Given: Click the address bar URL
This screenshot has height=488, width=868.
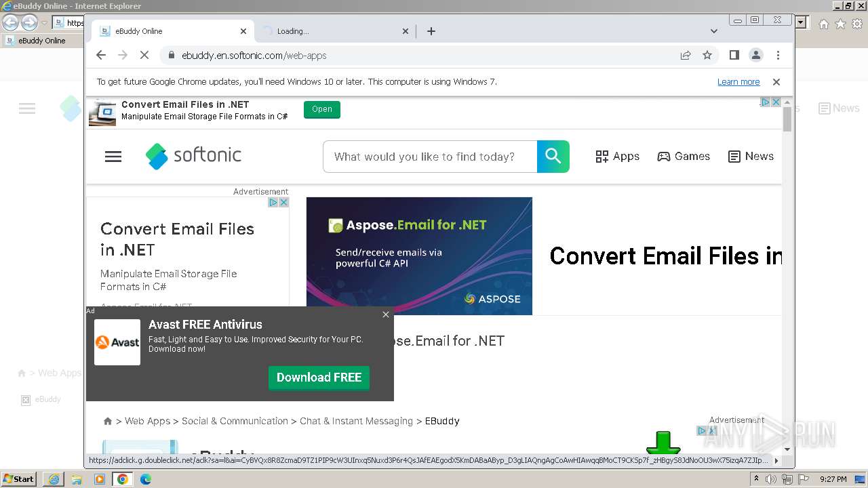Looking at the screenshot, I should tap(254, 56).
